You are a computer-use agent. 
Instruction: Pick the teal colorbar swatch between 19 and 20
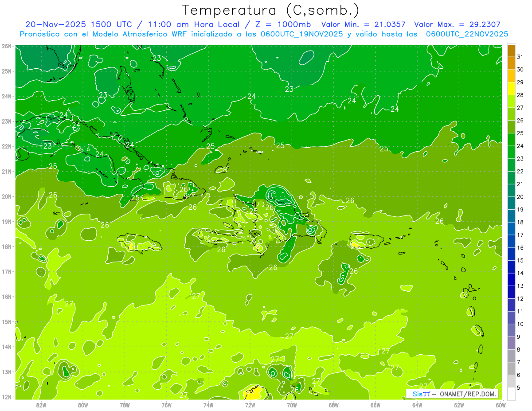click(x=511, y=204)
